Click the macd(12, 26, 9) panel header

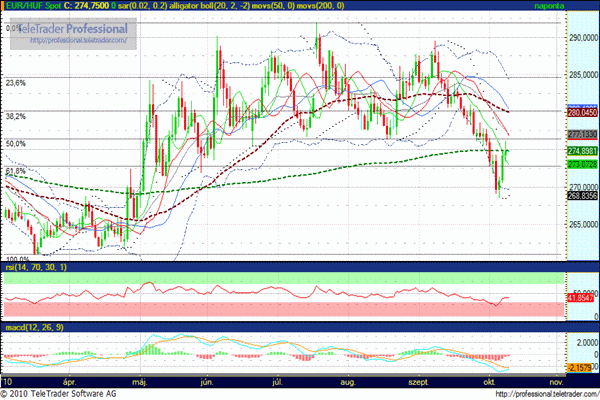pos(33,326)
